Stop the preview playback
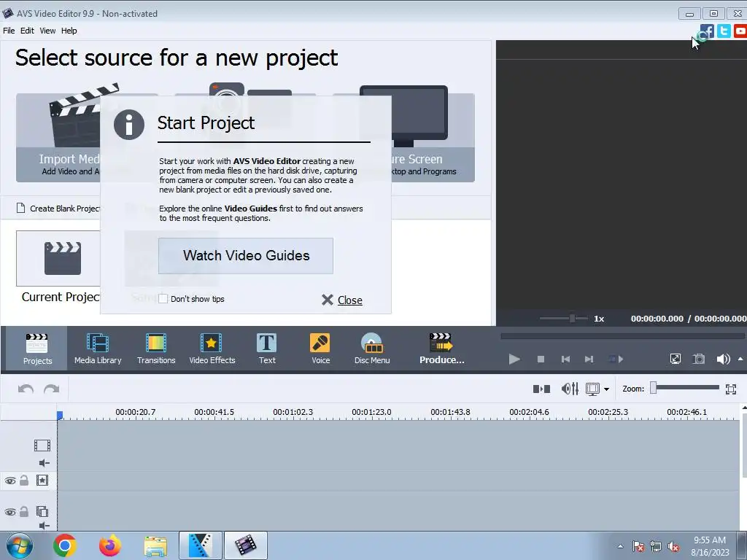 coord(541,359)
